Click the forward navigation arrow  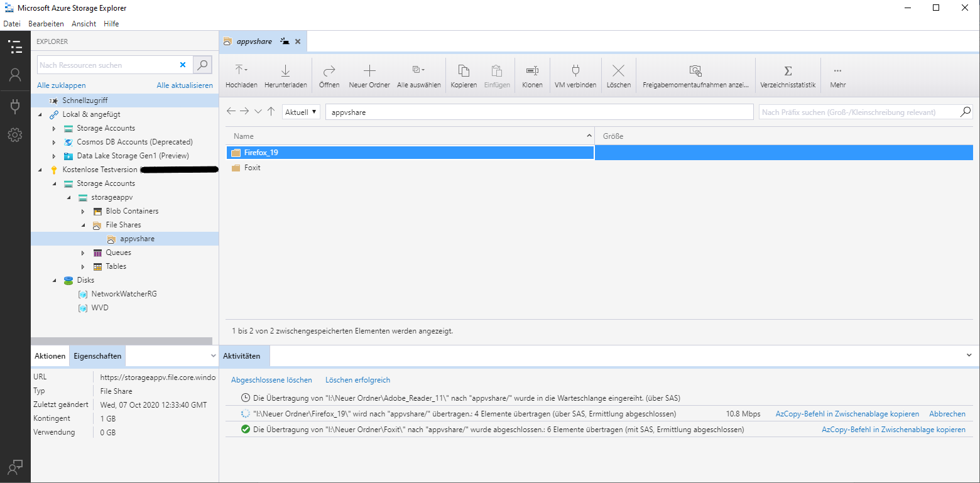pos(244,111)
